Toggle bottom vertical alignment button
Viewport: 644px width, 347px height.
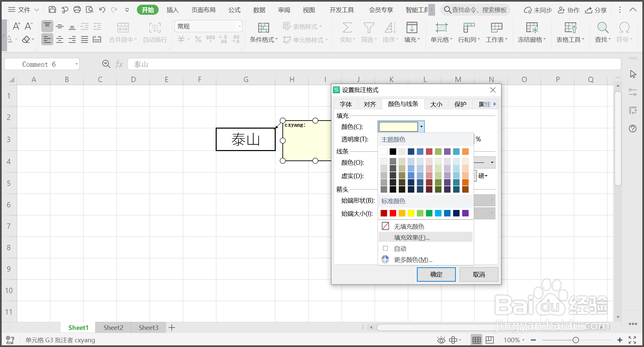[x=72, y=26]
